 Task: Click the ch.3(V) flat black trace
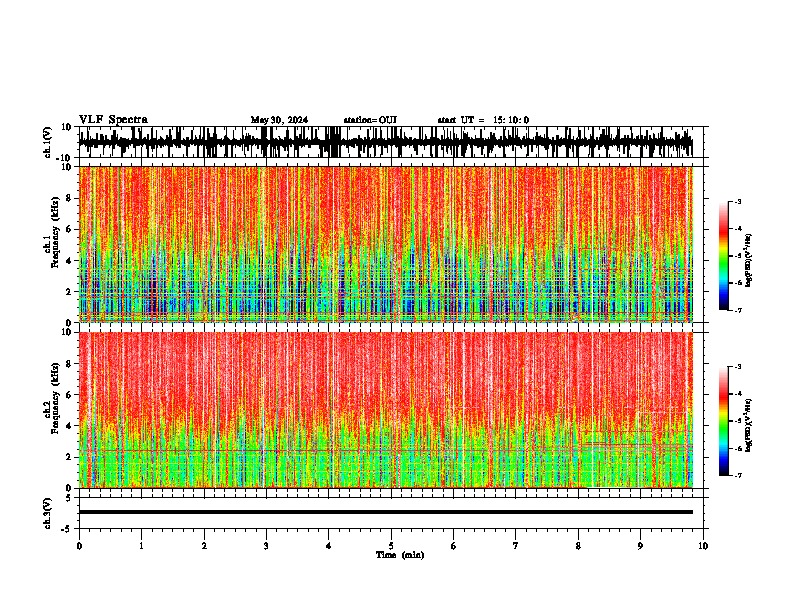(x=385, y=512)
